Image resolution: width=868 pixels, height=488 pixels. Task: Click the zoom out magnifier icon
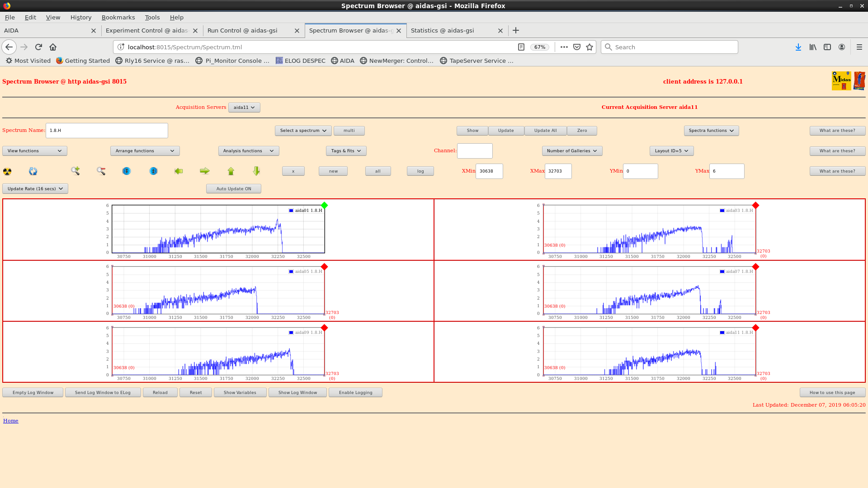click(101, 171)
